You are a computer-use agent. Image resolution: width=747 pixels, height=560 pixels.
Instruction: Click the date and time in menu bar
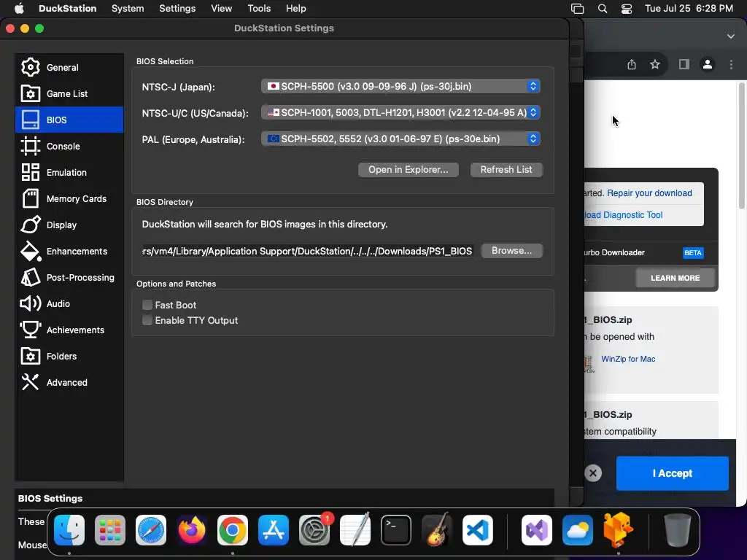pos(689,9)
